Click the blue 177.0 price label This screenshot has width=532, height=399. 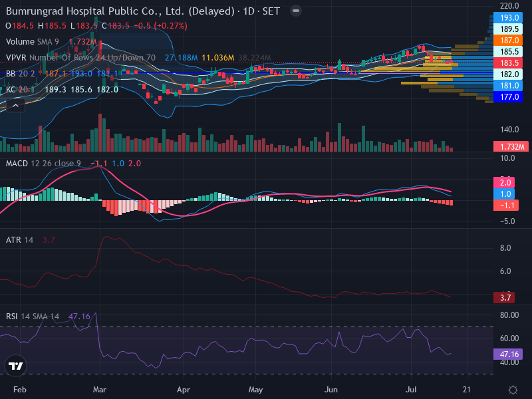[x=508, y=97]
